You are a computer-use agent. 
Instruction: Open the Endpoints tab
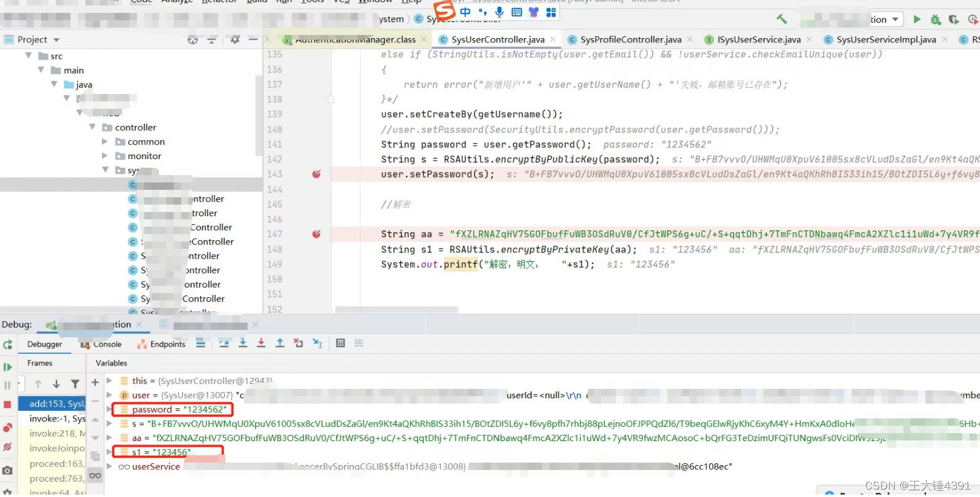point(161,344)
